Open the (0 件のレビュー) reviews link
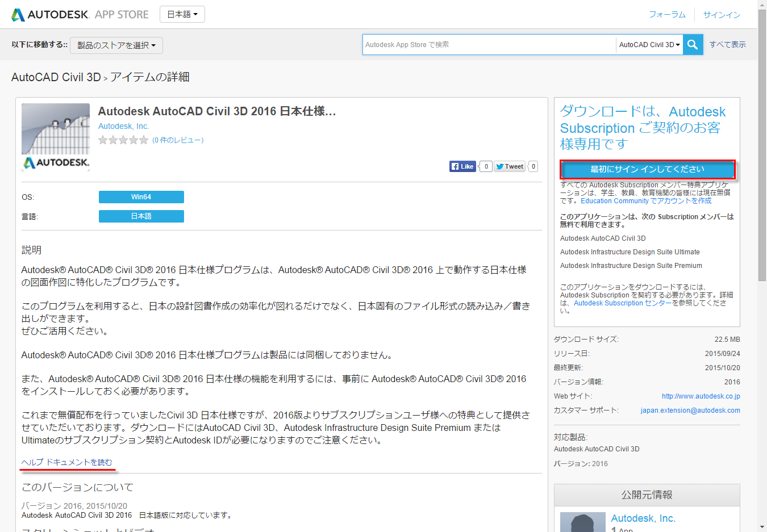 coord(178,140)
